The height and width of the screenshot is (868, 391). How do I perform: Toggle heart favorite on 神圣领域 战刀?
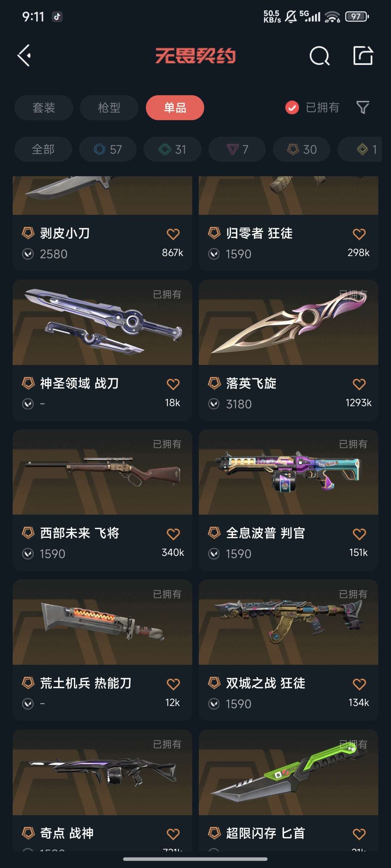click(x=173, y=384)
